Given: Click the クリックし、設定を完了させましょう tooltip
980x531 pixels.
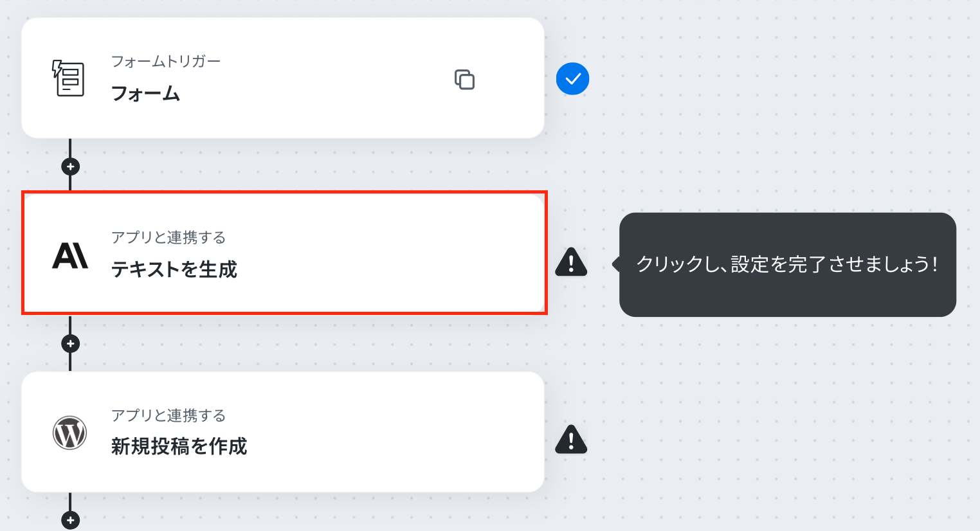Looking at the screenshot, I should pyautogui.click(x=787, y=264).
